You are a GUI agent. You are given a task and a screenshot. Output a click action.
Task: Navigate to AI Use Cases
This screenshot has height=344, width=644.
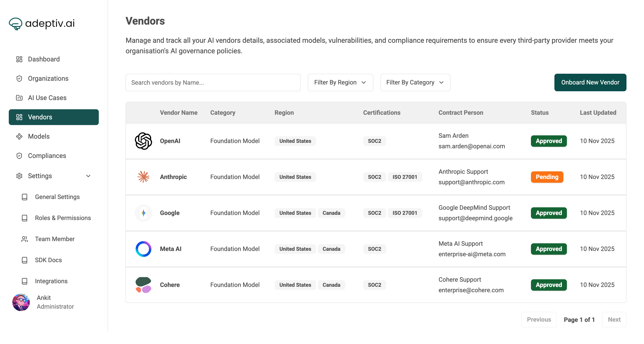click(x=47, y=98)
